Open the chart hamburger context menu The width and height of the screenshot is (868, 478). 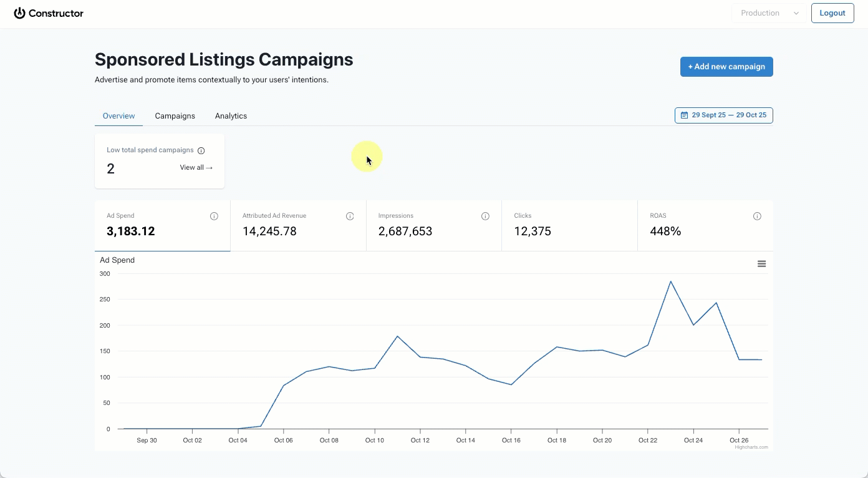(761, 264)
